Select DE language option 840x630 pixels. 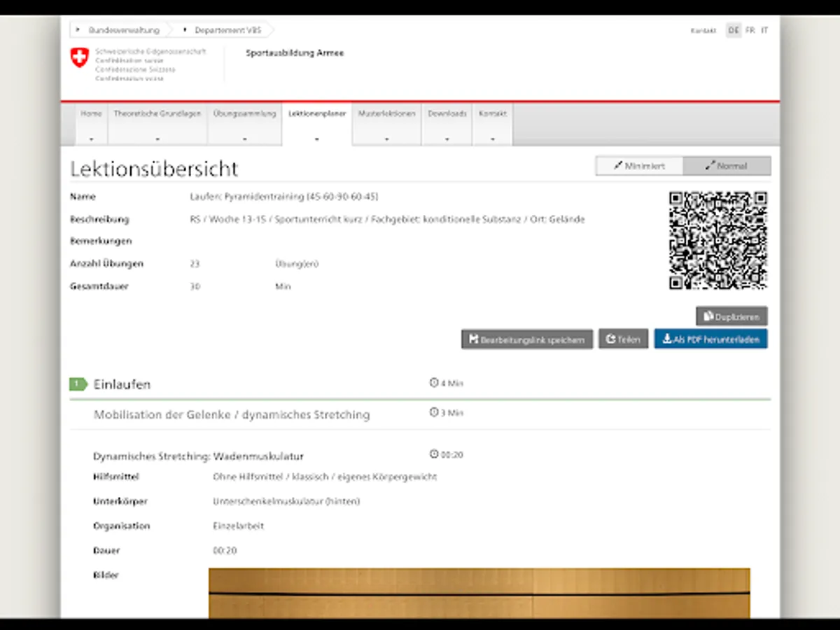(733, 30)
